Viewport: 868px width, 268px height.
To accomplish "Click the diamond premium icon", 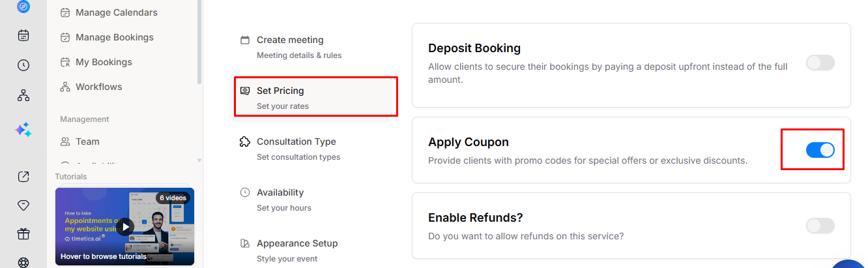I will [x=23, y=205].
